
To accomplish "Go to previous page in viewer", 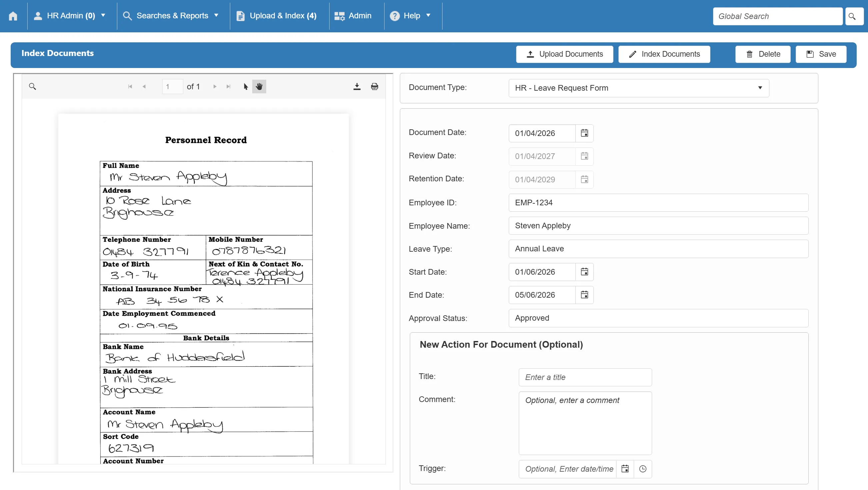I will tap(144, 87).
